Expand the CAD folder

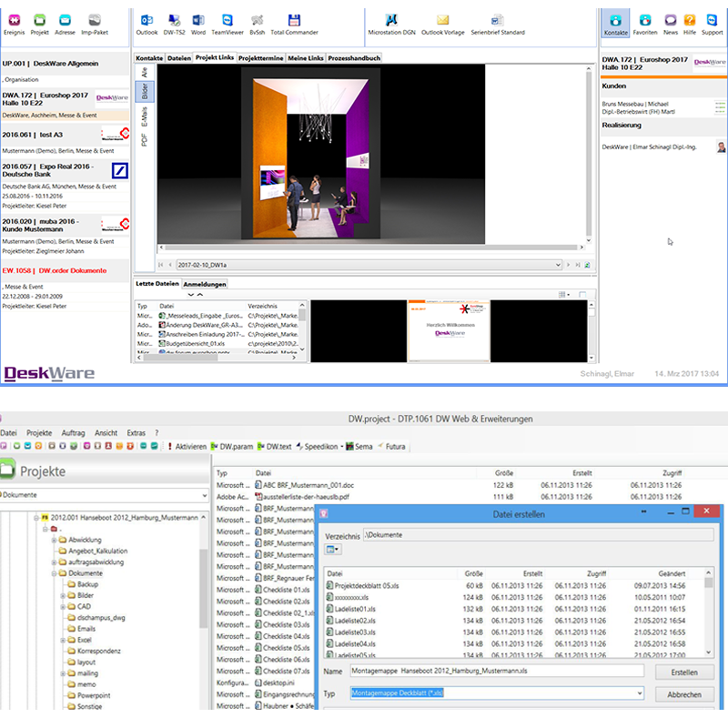point(63,607)
